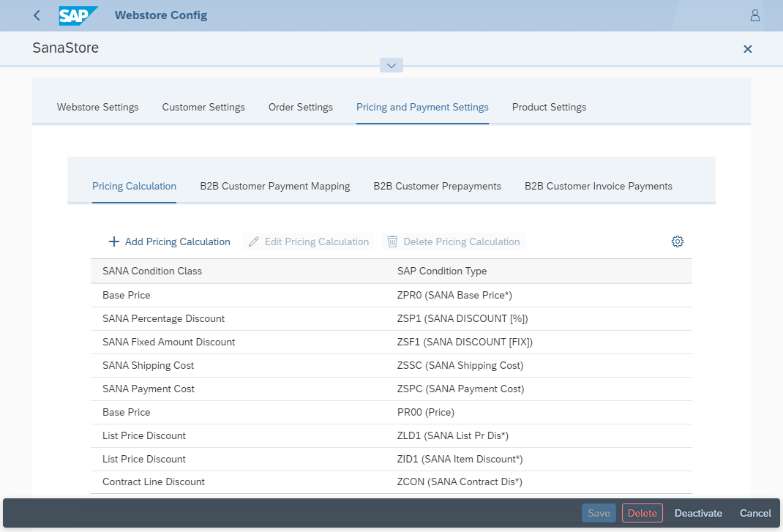Select the SANA Shipping Cost row
Viewport: 783px width, 532px height.
(x=391, y=366)
